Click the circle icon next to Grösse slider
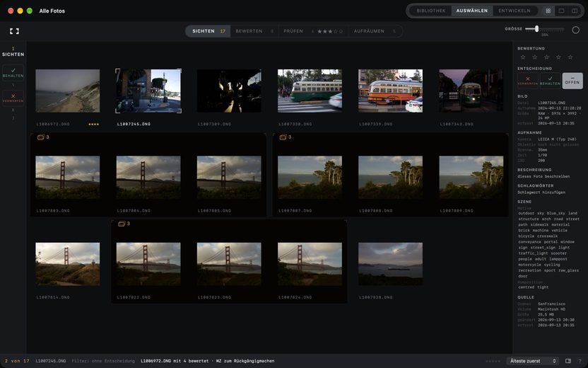This screenshot has width=588, height=368. click(x=575, y=30)
